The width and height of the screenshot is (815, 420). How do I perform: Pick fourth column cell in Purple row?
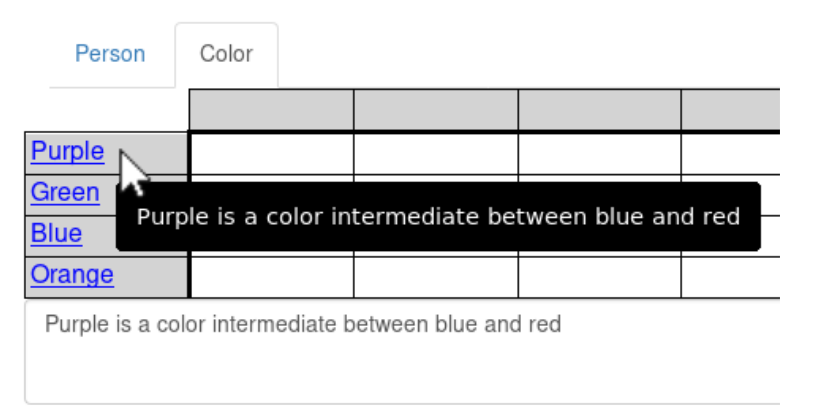(731, 154)
